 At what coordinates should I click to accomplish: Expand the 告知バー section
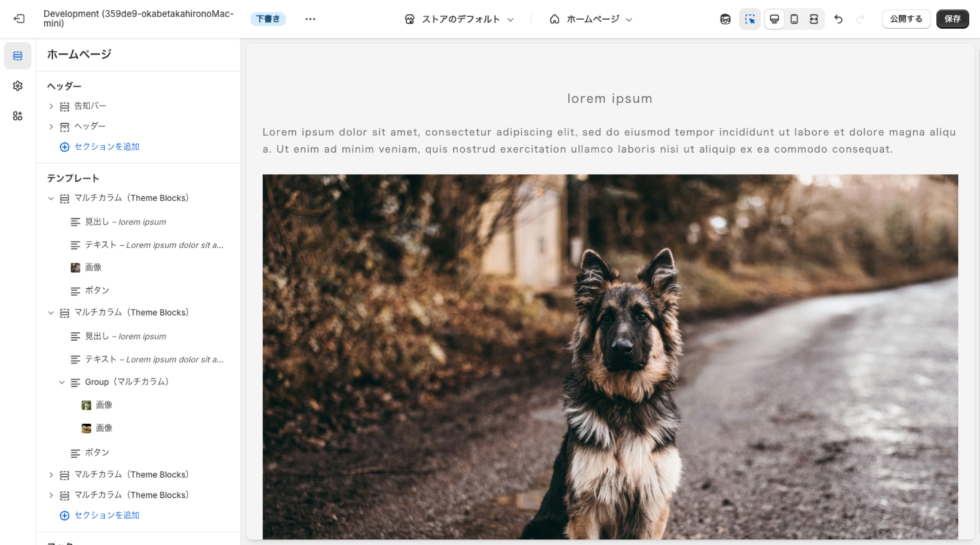[x=51, y=106]
